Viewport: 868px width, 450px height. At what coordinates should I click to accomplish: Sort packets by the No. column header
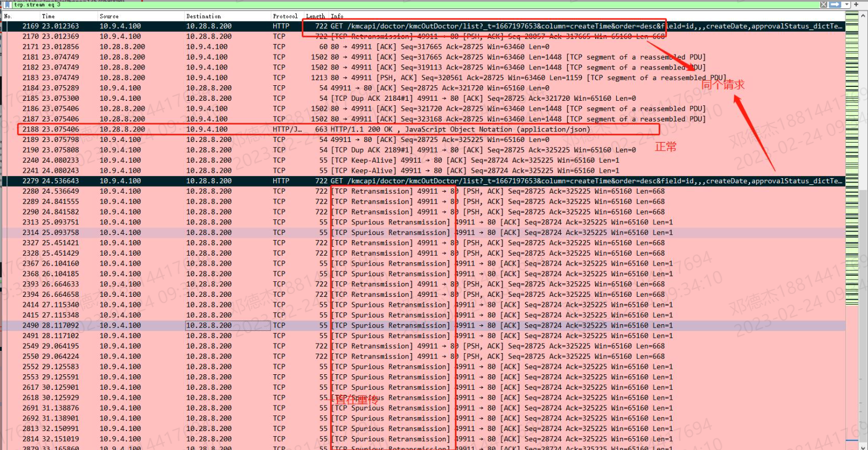point(20,16)
